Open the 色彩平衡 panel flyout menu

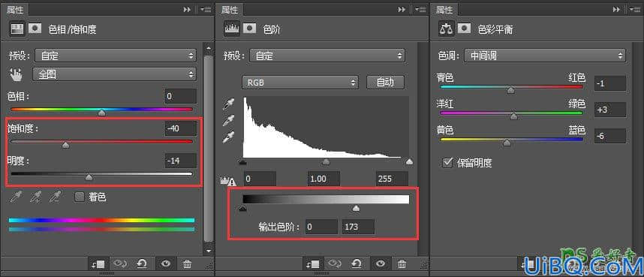pos(636,9)
